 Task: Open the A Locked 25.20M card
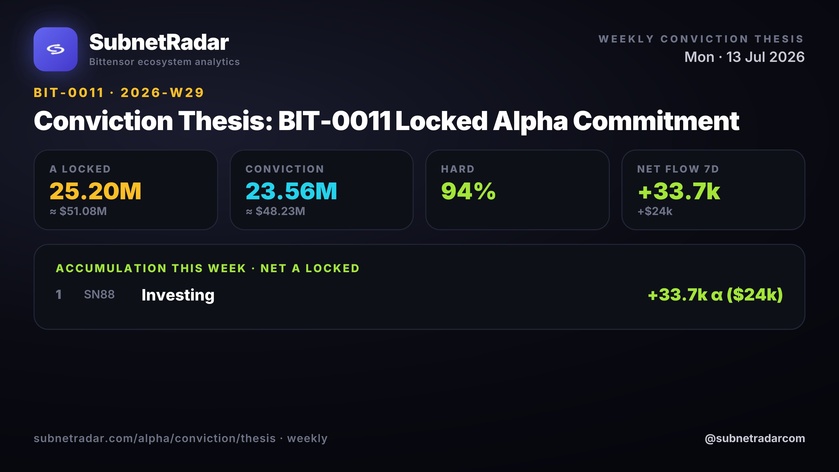(126, 190)
